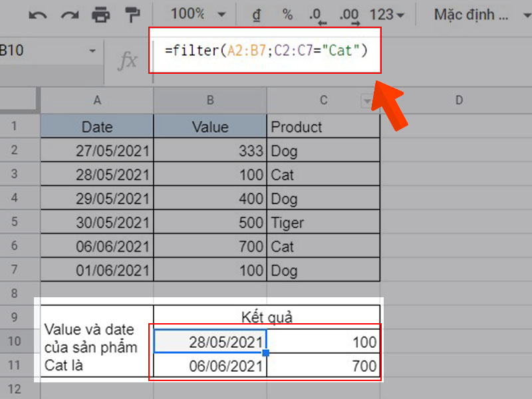Click result cell C11 with 700

323,365
